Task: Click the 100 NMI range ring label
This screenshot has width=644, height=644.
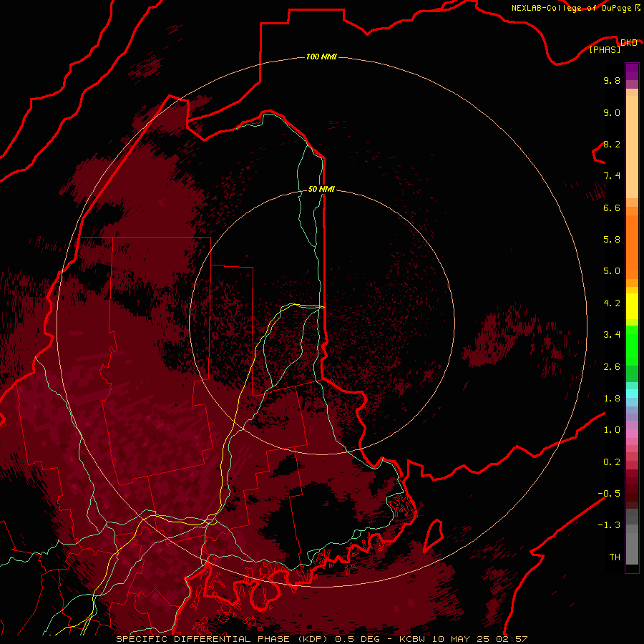Action: 321,57
